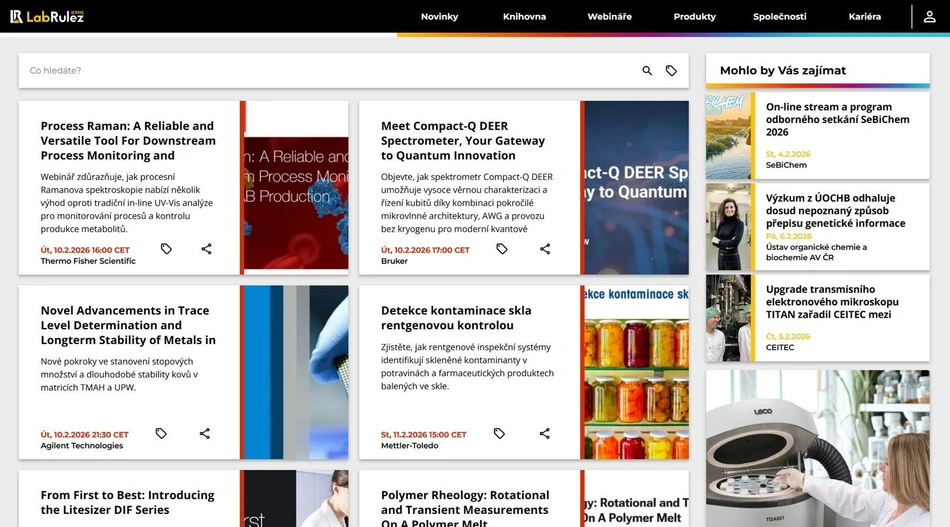Click the LECO instrument advertisement image
The height and width of the screenshot is (527, 950).
point(817,449)
